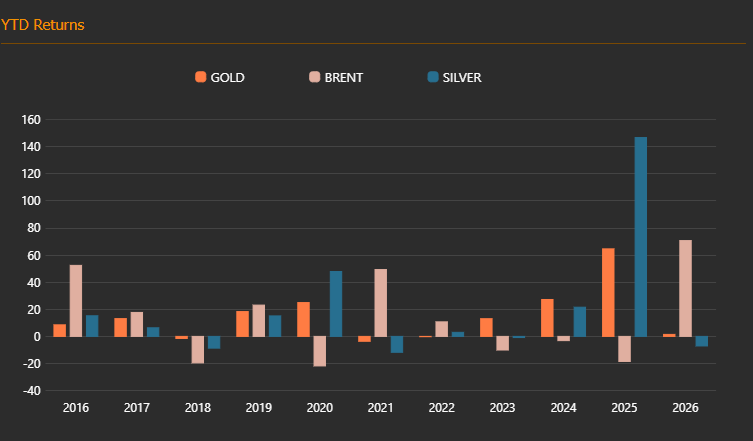Click the YTD Returns title
This screenshot has width=753, height=441.
[x=42, y=25]
